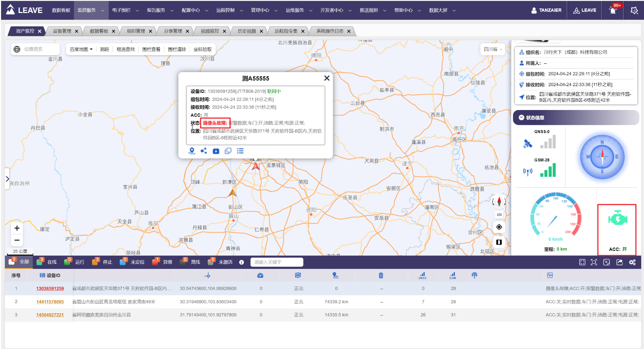Toggle the 2D map view button

point(499,215)
